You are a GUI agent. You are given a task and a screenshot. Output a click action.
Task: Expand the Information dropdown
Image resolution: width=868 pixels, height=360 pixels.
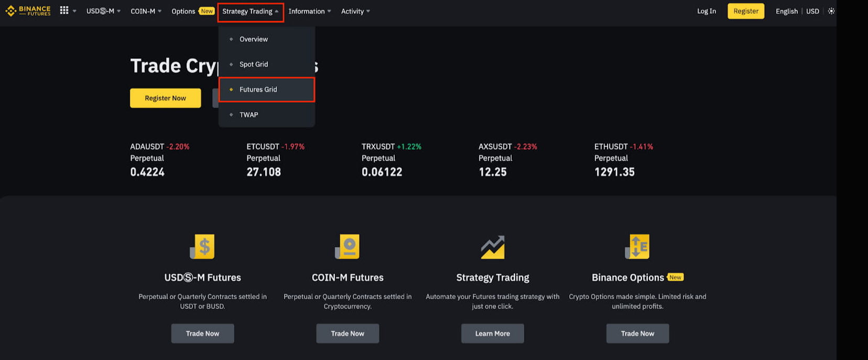310,11
